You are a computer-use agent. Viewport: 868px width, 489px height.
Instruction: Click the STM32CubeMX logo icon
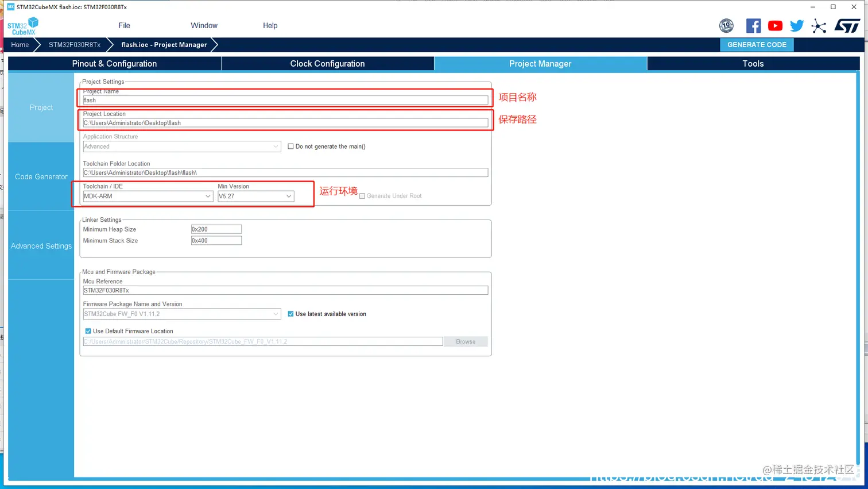[x=23, y=26]
